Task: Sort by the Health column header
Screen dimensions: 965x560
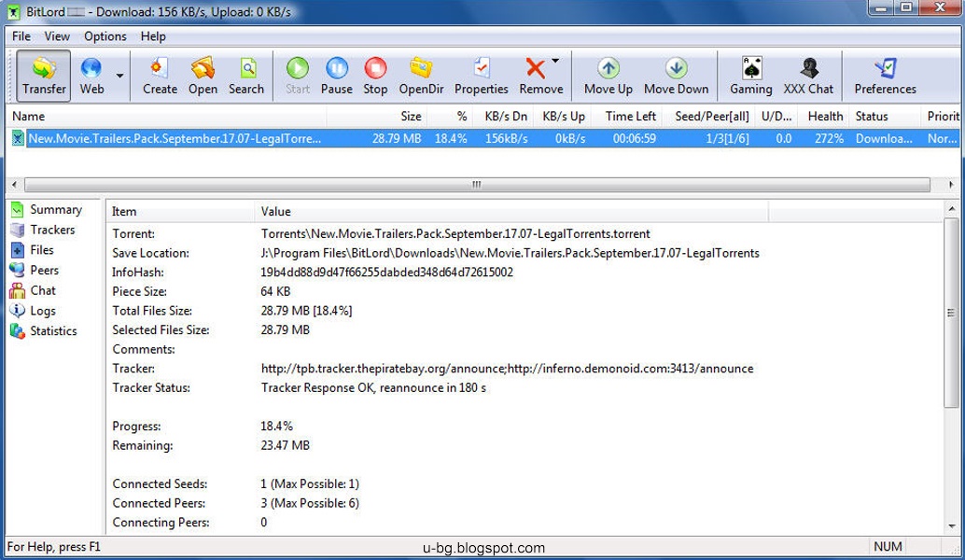Action: tap(825, 117)
